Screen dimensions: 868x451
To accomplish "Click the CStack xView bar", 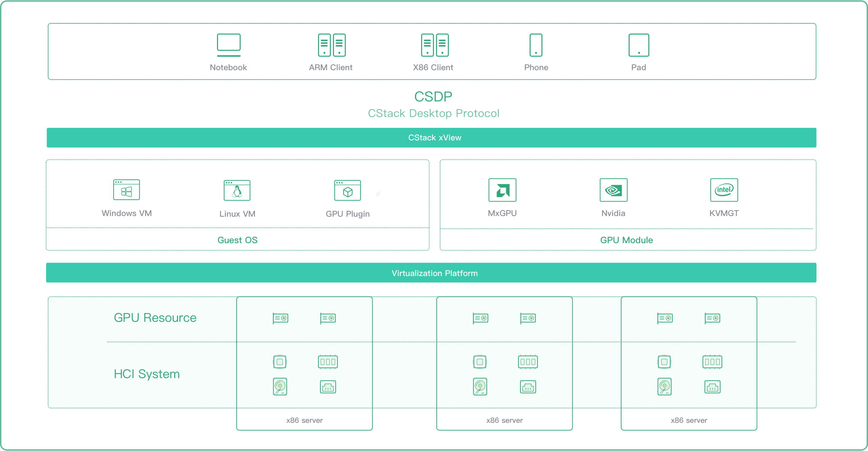I will point(431,138).
